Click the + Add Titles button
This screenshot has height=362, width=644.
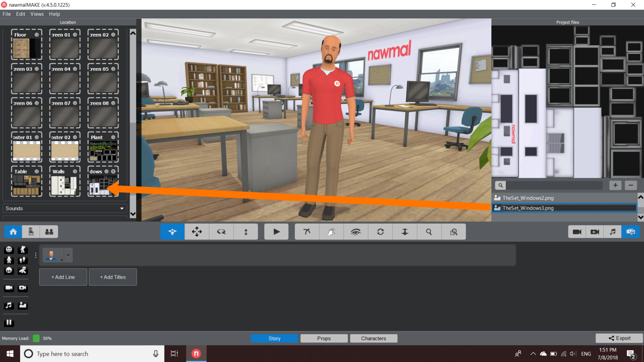click(113, 277)
